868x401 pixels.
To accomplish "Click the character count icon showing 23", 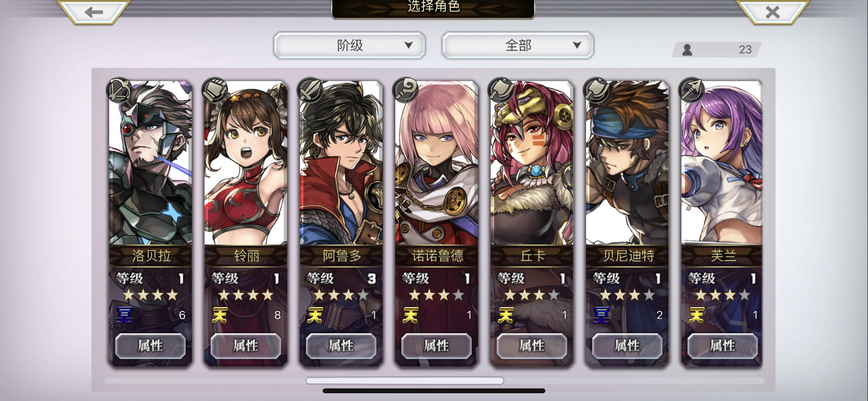I will click(687, 49).
